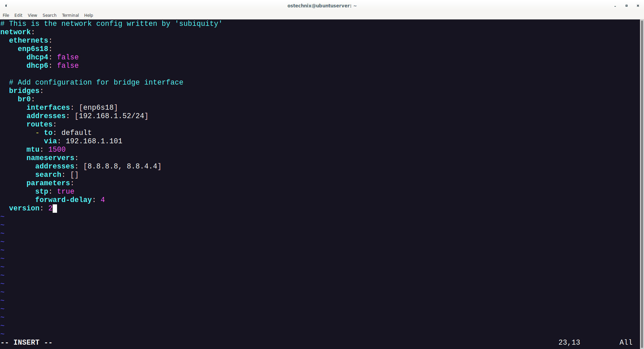Viewport: 644px width, 349px height.
Task: Open the Help menu
Action: 88,15
